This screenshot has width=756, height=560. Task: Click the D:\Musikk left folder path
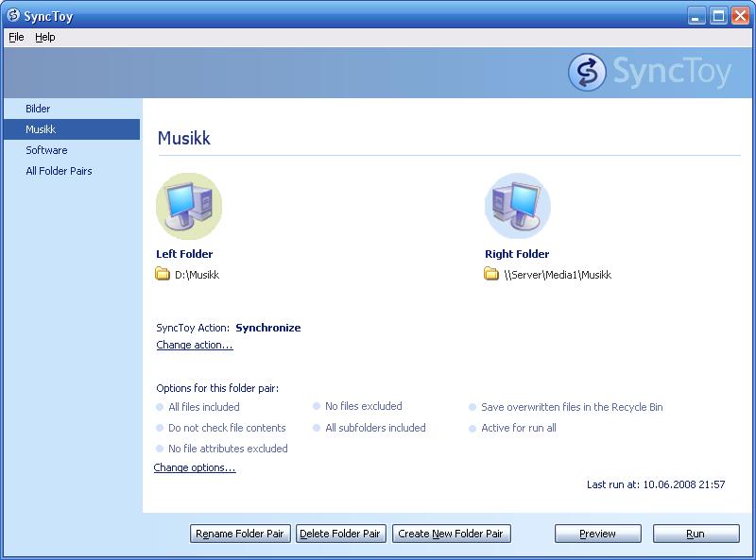(197, 275)
